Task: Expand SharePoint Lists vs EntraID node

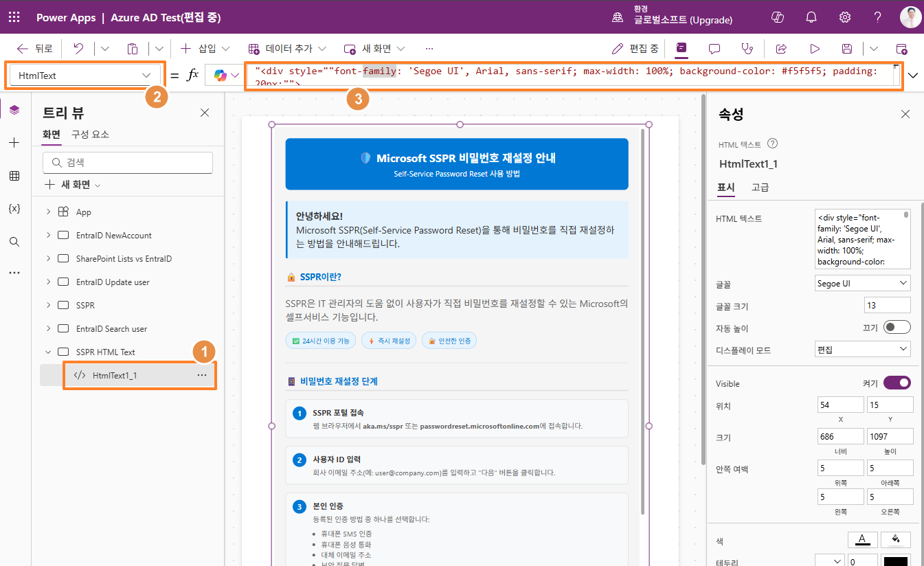Action: 48,258
